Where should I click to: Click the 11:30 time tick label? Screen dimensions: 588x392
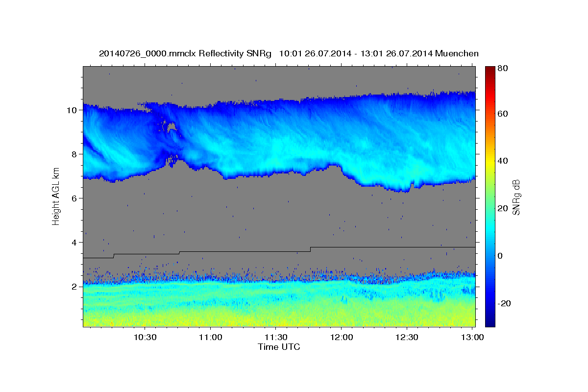(276, 337)
